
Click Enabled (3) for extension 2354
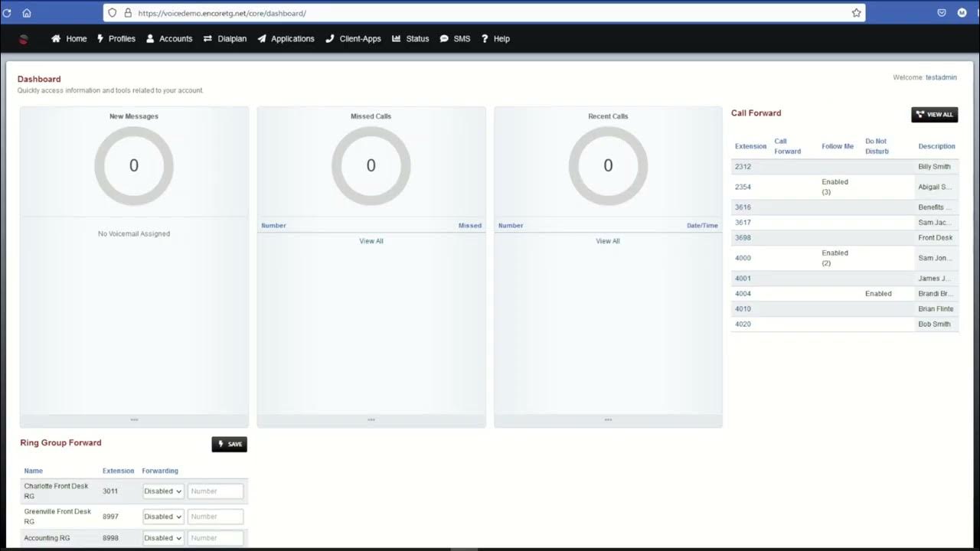tap(835, 187)
